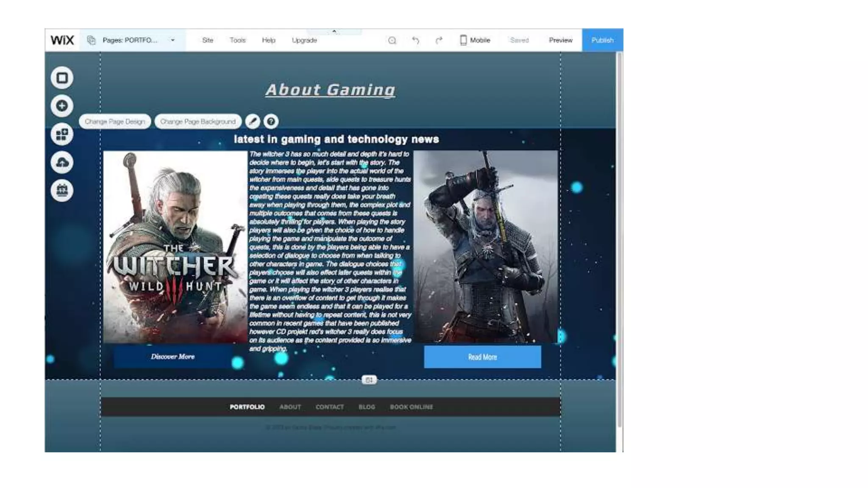
Task: Open My Uploads cloud icon
Action: [62, 163]
